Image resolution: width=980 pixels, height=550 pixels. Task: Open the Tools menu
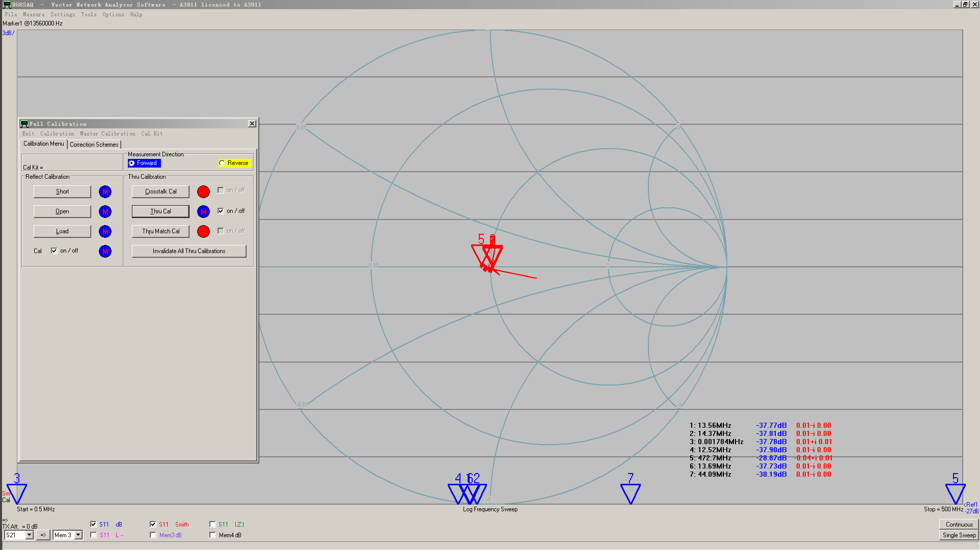pos(89,14)
